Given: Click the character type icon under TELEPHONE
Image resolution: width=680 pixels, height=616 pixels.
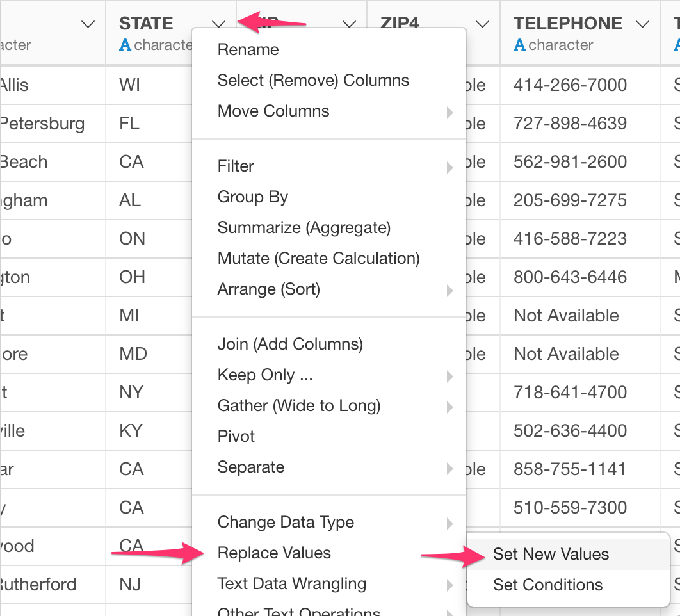Looking at the screenshot, I should [x=519, y=45].
